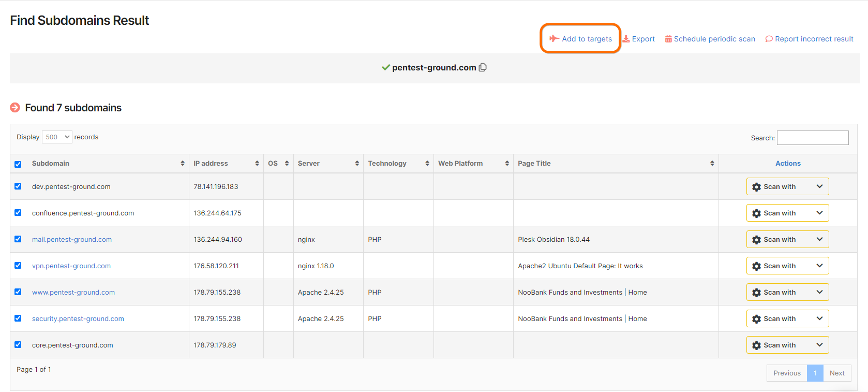Screen dimensions: 868x392
Task: Click the Previous pagination button
Action: point(787,373)
